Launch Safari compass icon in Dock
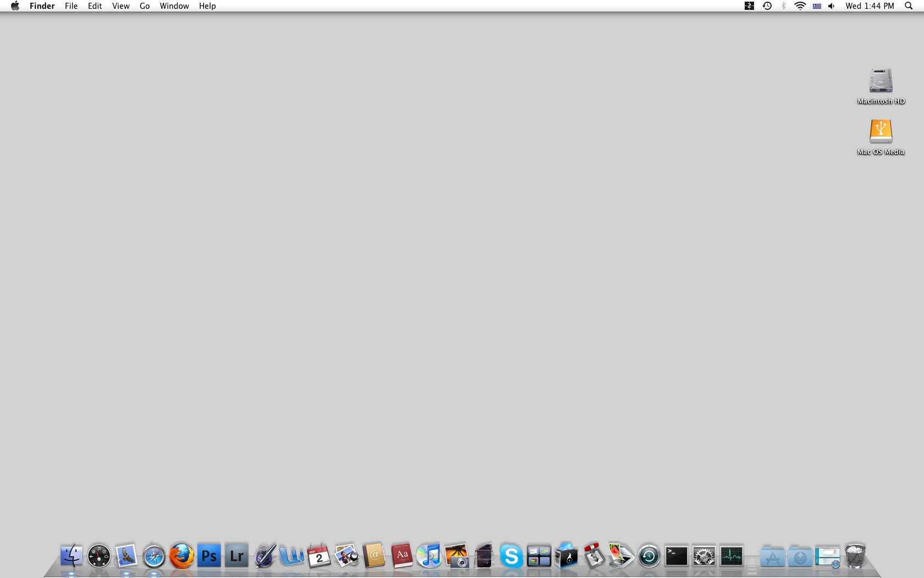Viewport: 924px width, 578px height. 154,556
